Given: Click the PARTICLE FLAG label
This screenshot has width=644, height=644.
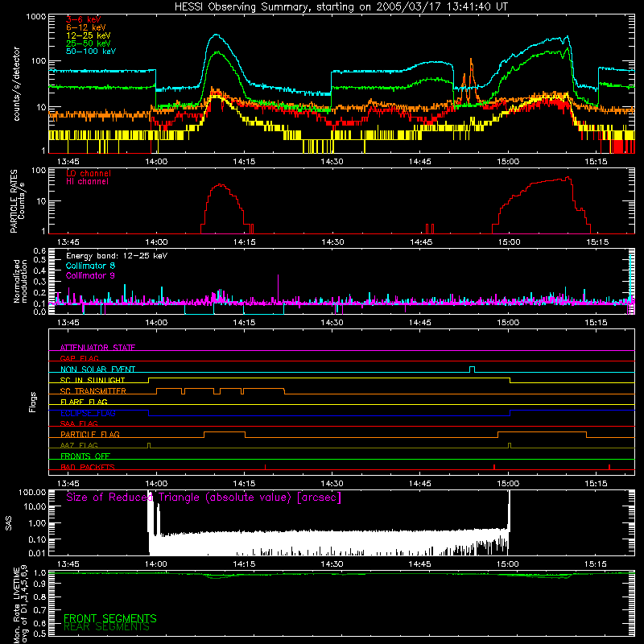Looking at the screenshot, I should [x=90, y=434].
